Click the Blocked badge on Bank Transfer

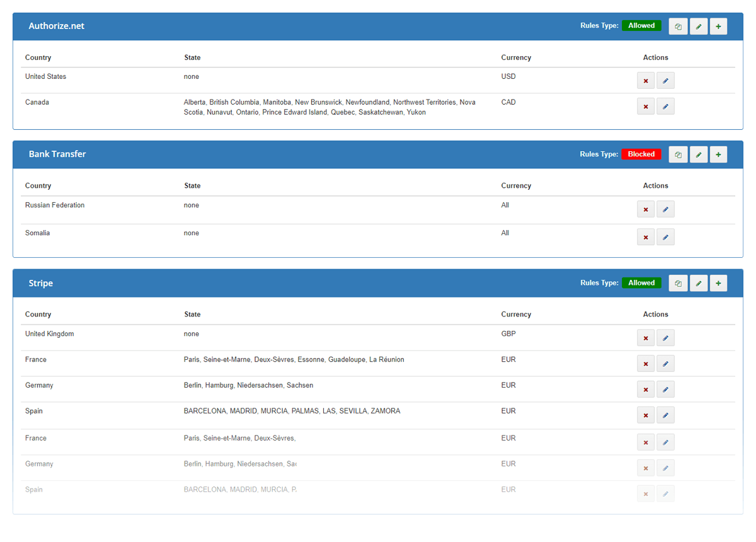(641, 154)
